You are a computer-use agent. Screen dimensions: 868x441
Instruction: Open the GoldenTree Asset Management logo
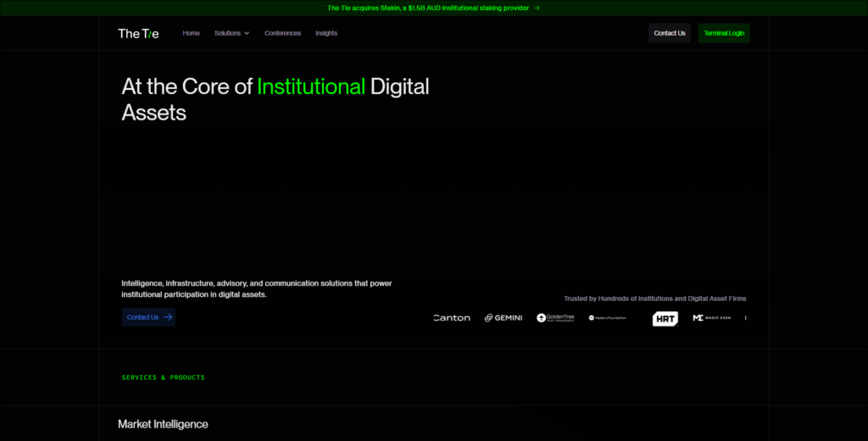[x=555, y=318]
